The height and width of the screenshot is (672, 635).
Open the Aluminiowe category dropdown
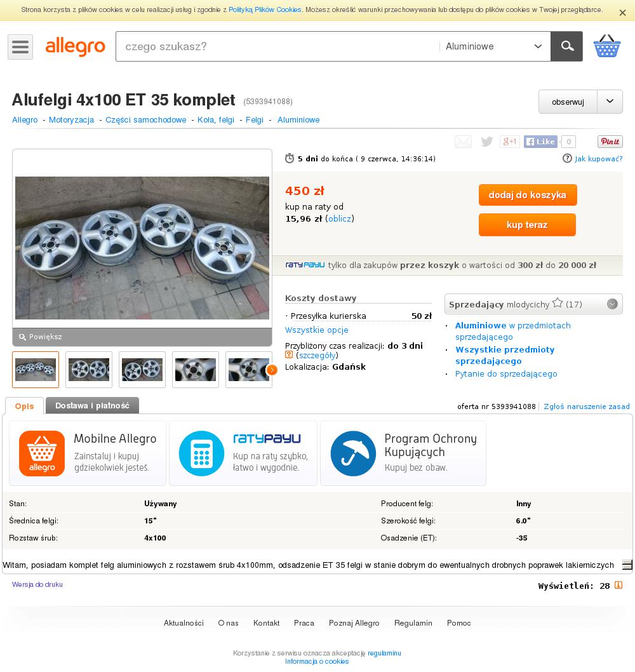494,46
